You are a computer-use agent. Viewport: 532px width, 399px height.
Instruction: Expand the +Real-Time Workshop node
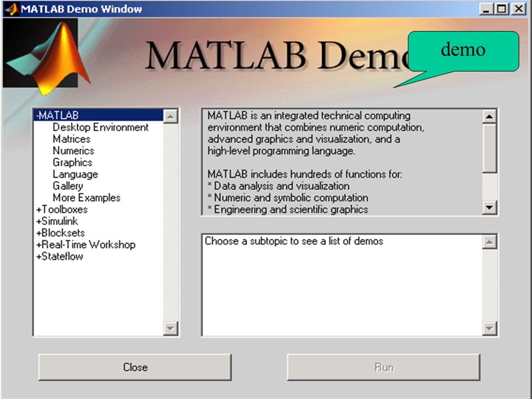(86, 244)
